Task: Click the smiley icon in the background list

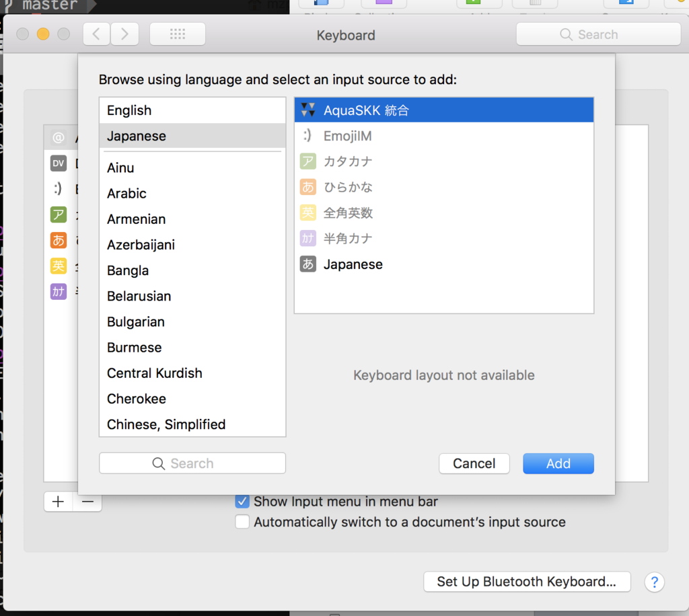Action: [x=58, y=189]
